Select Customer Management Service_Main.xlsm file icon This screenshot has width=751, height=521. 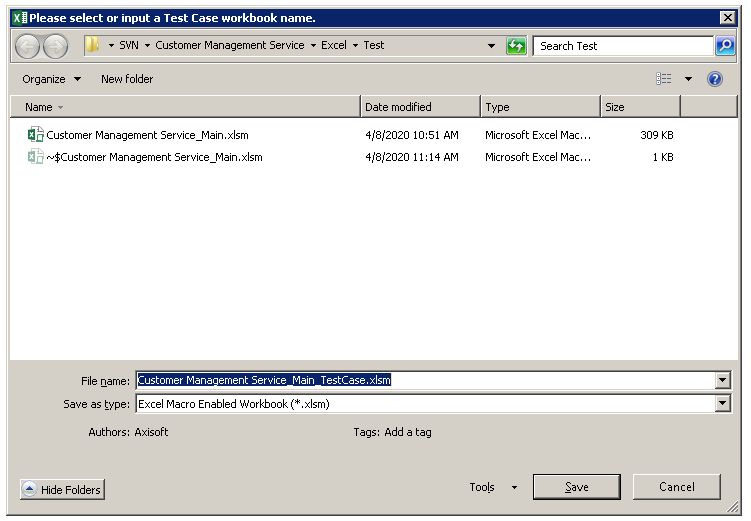(x=36, y=135)
